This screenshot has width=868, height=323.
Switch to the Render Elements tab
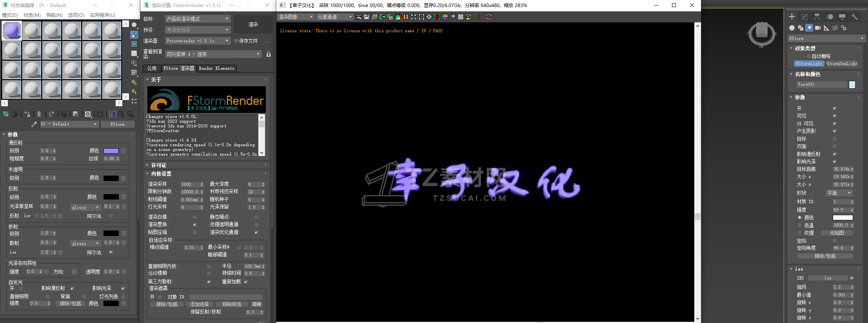[217, 68]
